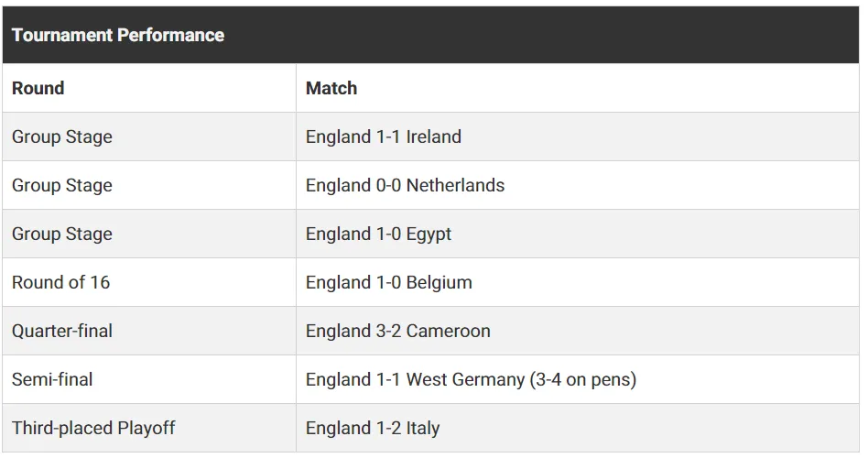Click Group Stage cell beside Egypt match
This screenshot has width=868, height=458.
pyautogui.click(x=62, y=234)
